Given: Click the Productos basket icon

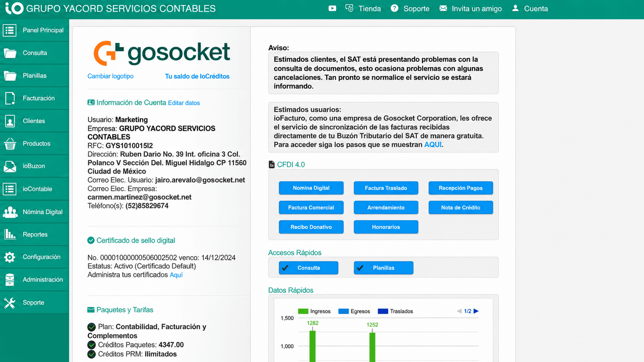Looking at the screenshot, I should click(10, 144).
